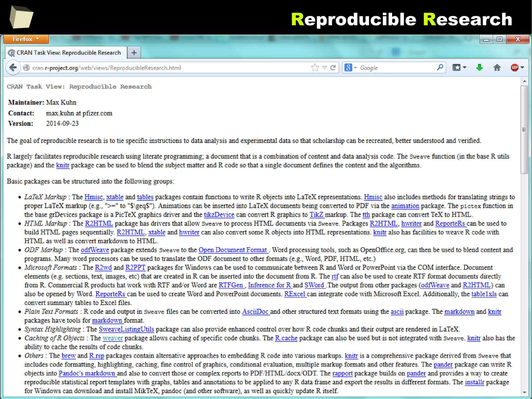Open the orange Firefox menu button
Viewport: 532px width, 399px height.
click(x=26, y=39)
